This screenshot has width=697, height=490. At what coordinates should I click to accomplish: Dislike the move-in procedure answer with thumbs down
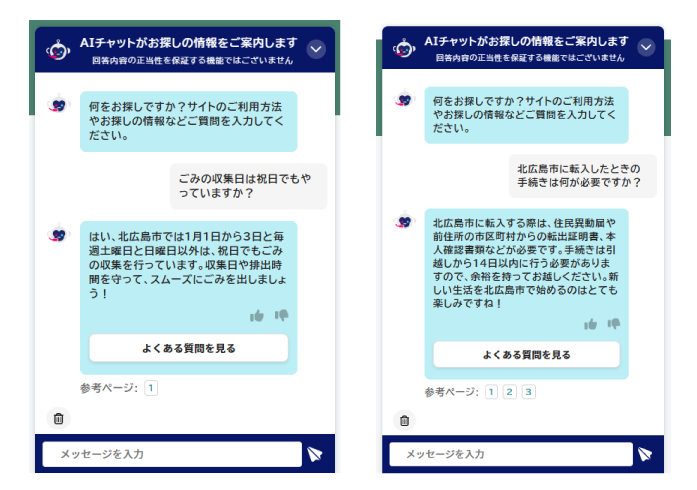[613, 324]
